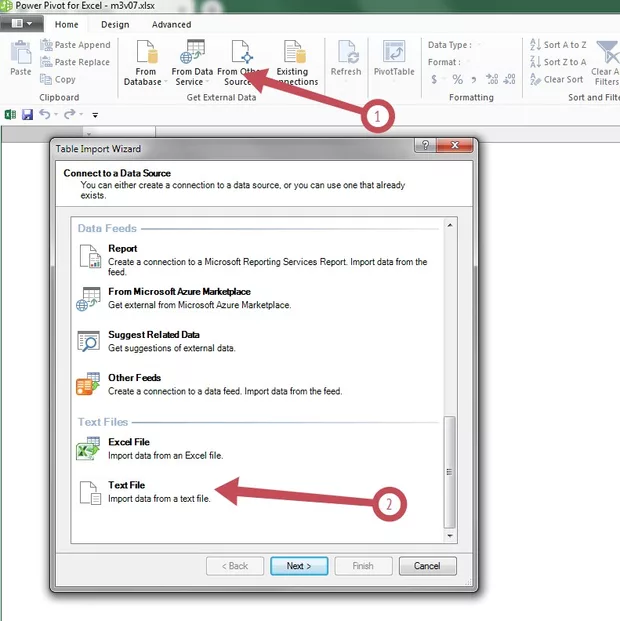Click the disabled Finish button
Image resolution: width=620 pixels, height=621 pixels.
coord(363,566)
